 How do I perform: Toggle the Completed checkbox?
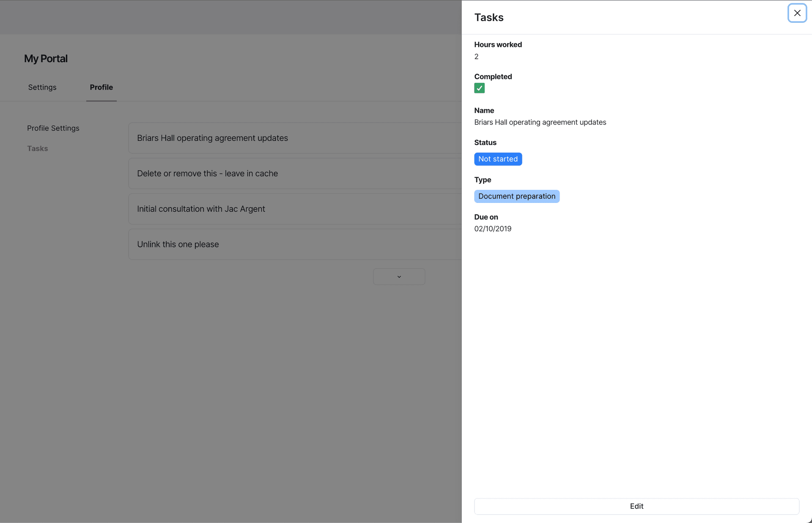(x=479, y=88)
